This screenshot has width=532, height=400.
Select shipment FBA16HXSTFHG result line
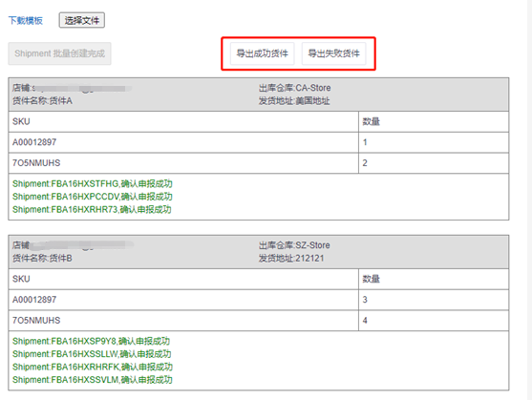pos(93,183)
